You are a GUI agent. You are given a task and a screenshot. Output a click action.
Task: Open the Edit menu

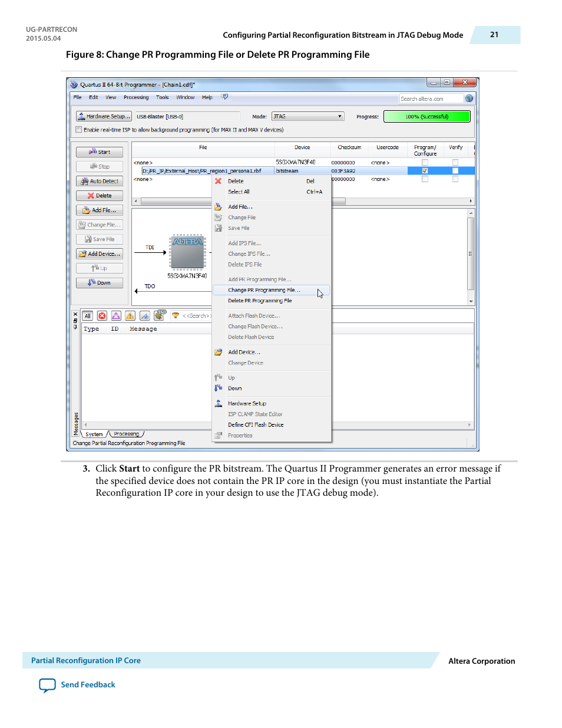pos(94,97)
